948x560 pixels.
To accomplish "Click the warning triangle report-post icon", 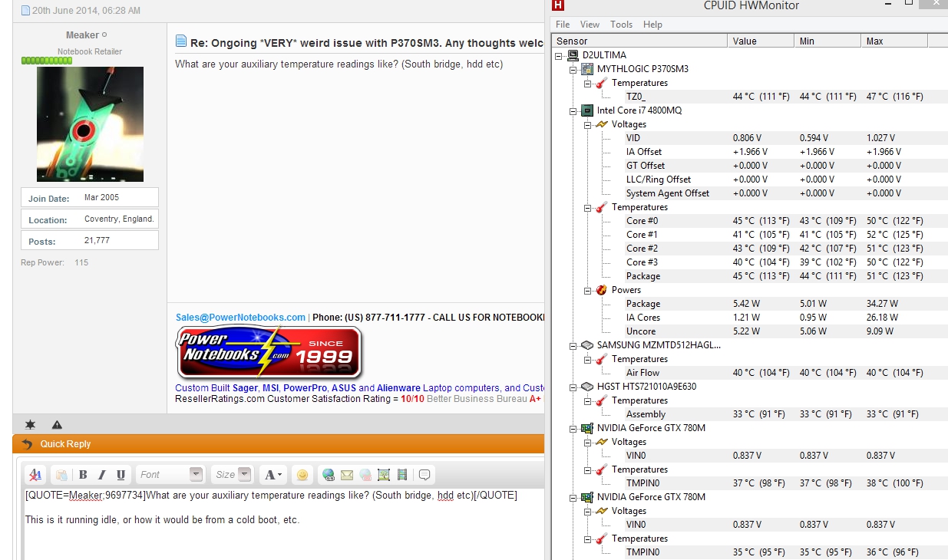I will tap(57, 424).
